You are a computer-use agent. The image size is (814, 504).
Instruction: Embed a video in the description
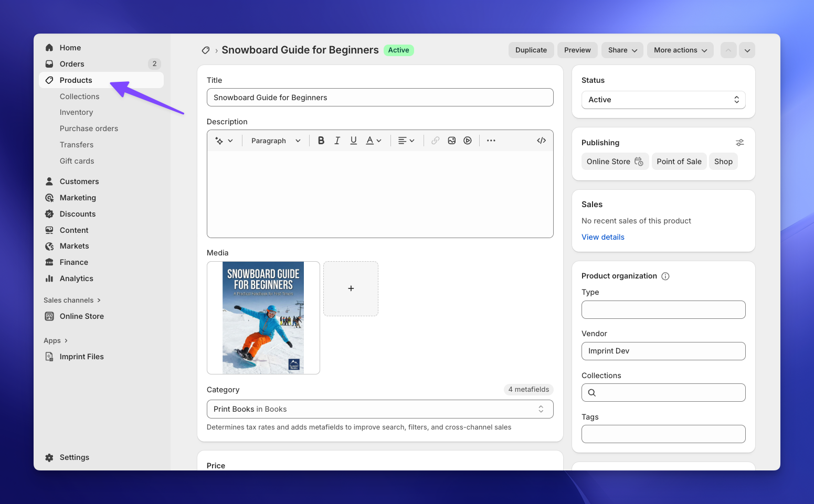point(467,140)
